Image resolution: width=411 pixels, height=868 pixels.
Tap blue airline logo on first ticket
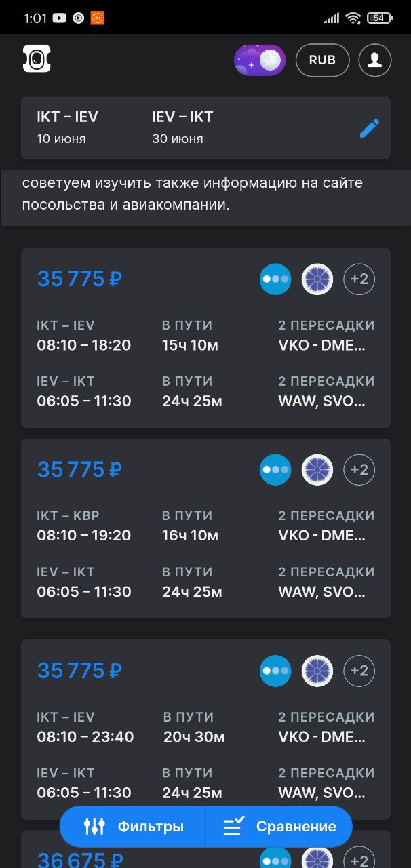pos(275,279)
